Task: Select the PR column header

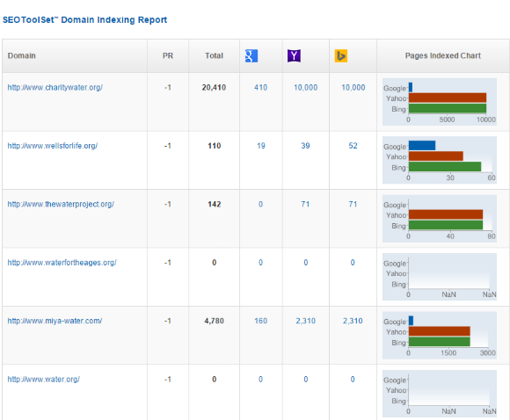Action: 168,55
